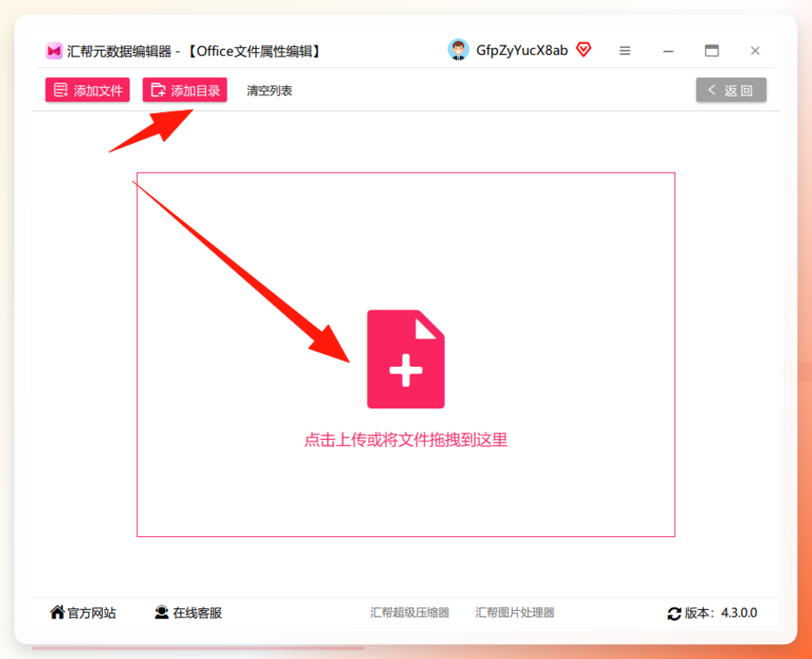The image size is (812, 659).
Task: Click the app logo icon in title bar
Action: point(54,51)
